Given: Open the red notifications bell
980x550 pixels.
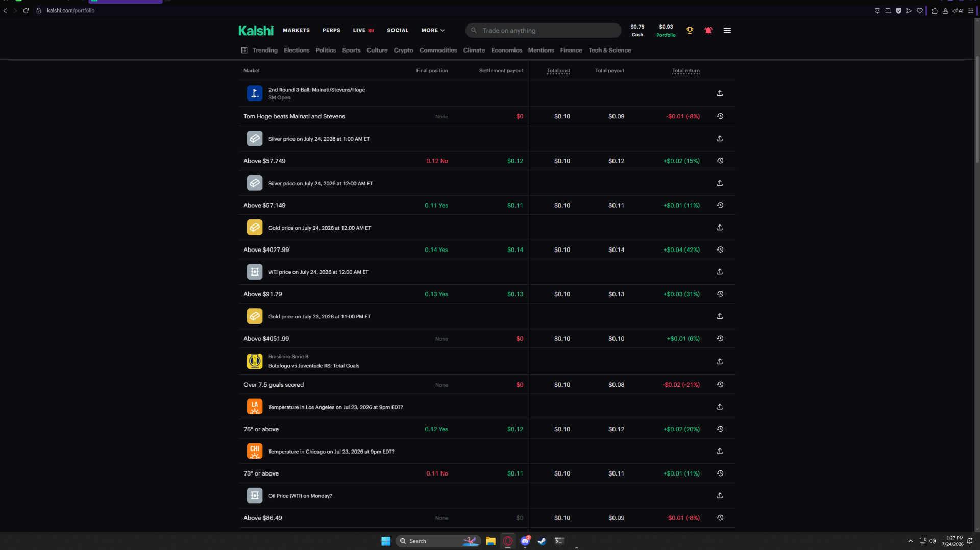Looking at the screenshot, I should pyautogui.click(x=708, y=31).
